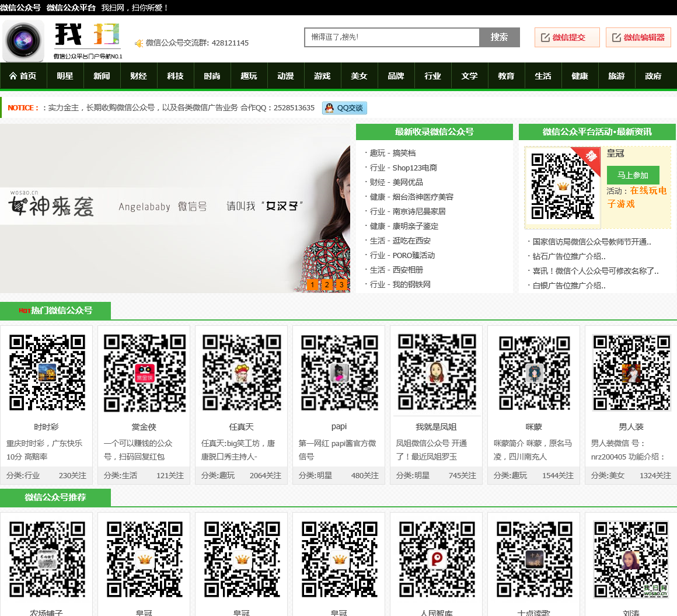Open the 品牌 navigation item
Screen dimensions: 677x616
tap(396, 76)
